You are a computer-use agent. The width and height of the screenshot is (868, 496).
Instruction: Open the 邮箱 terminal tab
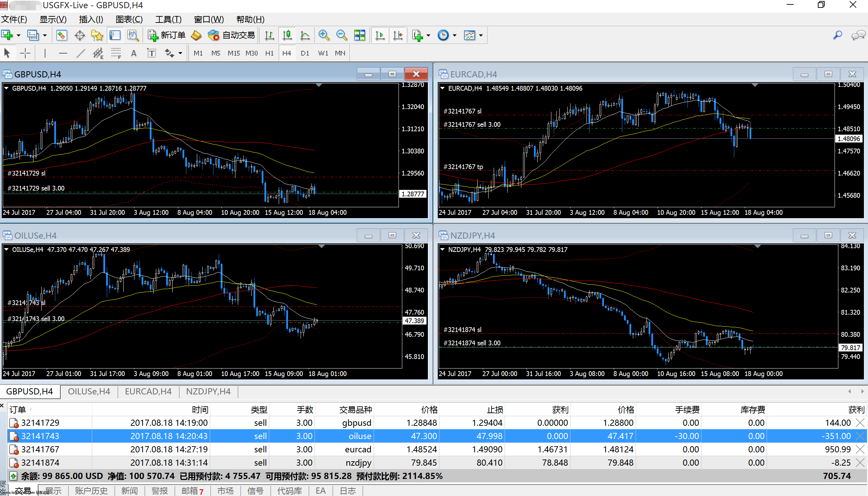click(x=192, y=491)
